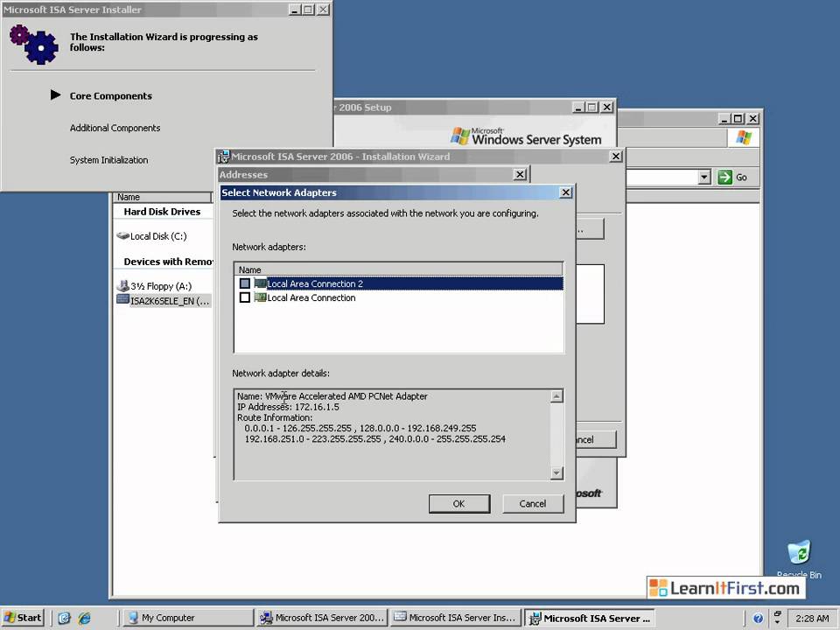Click the 3½ Floppy (A:) label
The height and width of the screenshot is (630, 840).
pos(161,286)
